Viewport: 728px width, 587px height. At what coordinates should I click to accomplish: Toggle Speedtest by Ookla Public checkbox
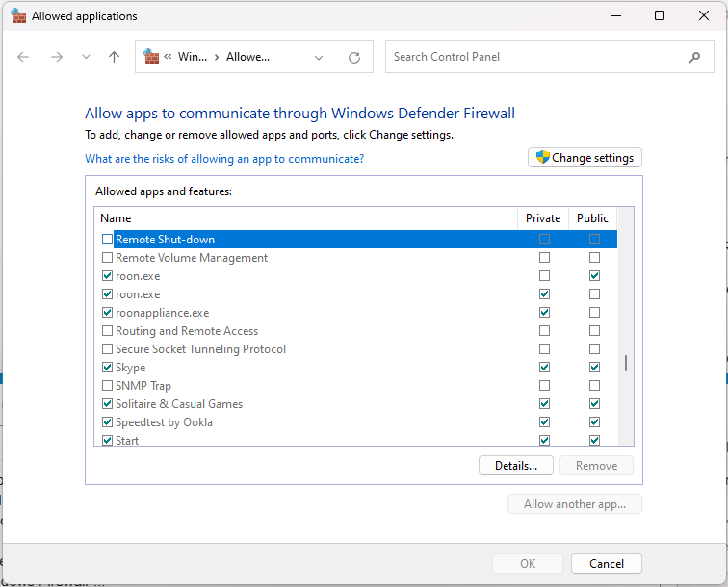(x=594, y=421)
